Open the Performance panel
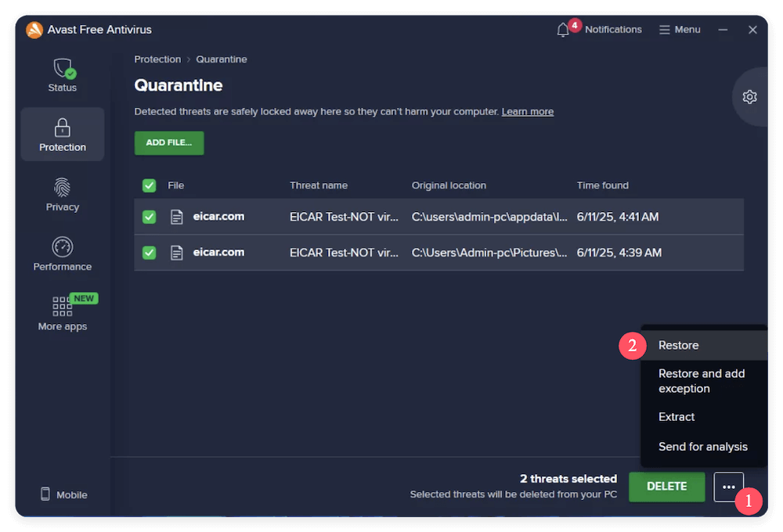 (62, 254)
